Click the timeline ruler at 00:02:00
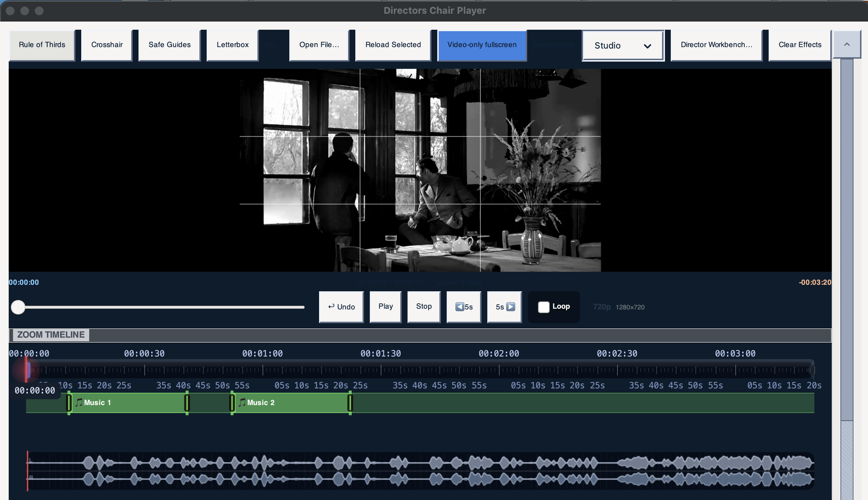This screenshot has width=868, height=500. tap(499, 370)
